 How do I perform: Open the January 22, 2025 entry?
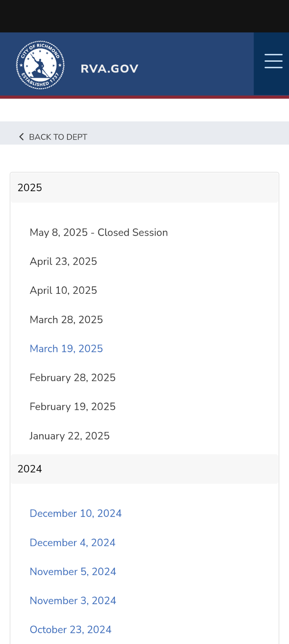[69, 436]
